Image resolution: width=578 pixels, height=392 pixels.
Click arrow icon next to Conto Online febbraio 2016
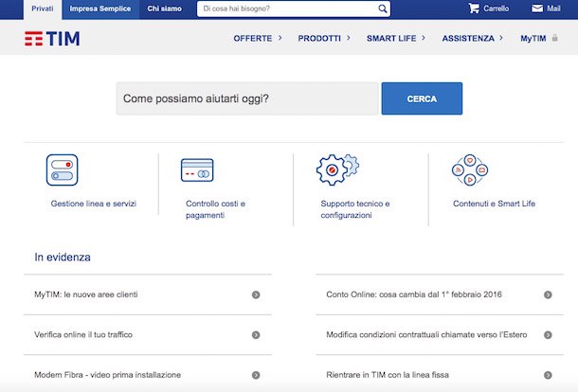548,294
